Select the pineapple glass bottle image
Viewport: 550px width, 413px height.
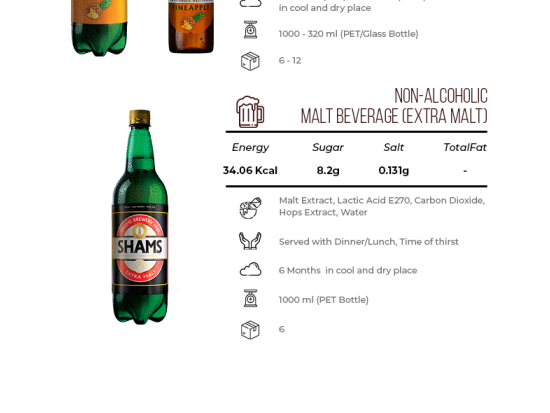[x=191, y=26]
